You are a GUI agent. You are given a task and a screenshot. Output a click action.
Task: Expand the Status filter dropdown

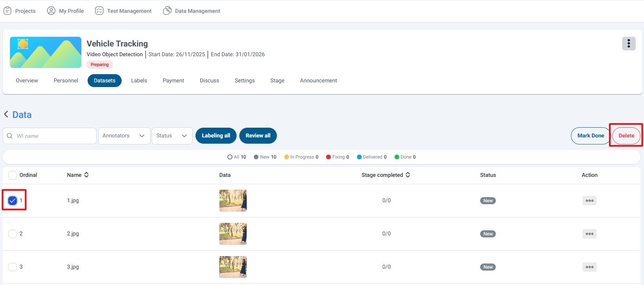[172, 136]
